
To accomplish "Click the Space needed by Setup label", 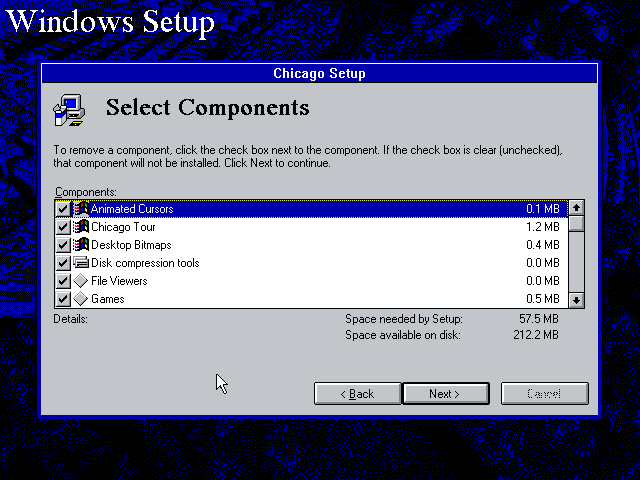I will click(404, 319).
